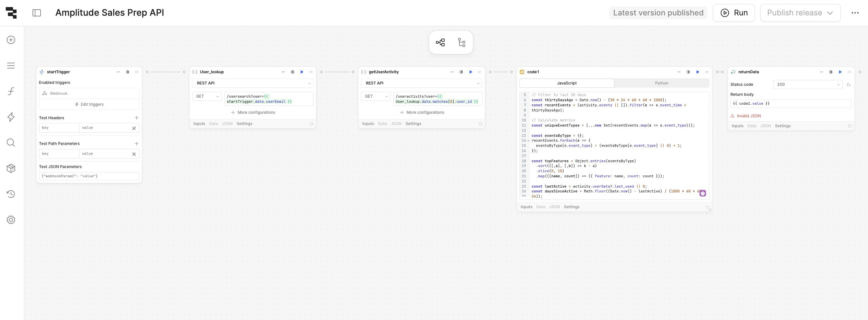The image size is (868, 320).
Task: Click Edit triggers in startTrigger
Action: (x=89, y=104)
